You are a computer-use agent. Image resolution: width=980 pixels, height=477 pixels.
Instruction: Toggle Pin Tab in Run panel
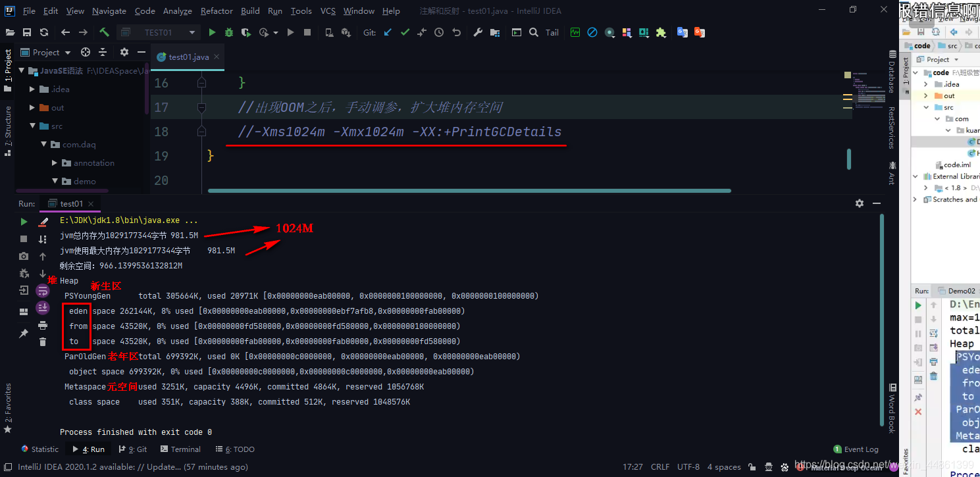pos(24,334)
